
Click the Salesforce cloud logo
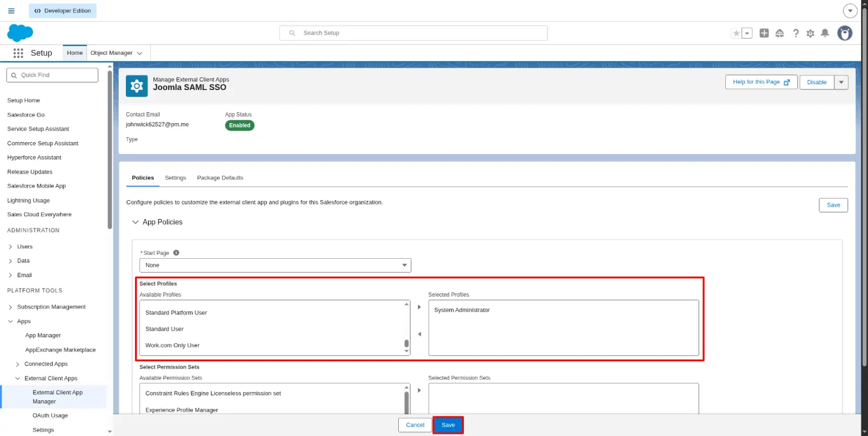tap(20, 33)
